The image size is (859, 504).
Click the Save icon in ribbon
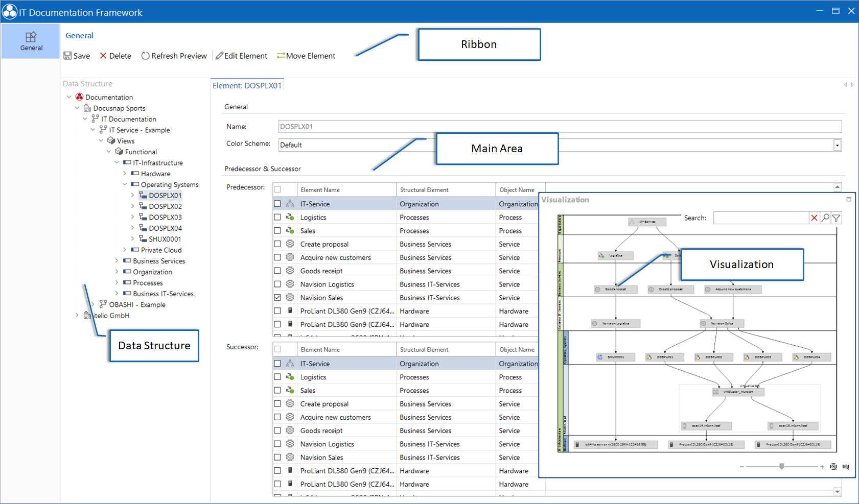(67, 56)
